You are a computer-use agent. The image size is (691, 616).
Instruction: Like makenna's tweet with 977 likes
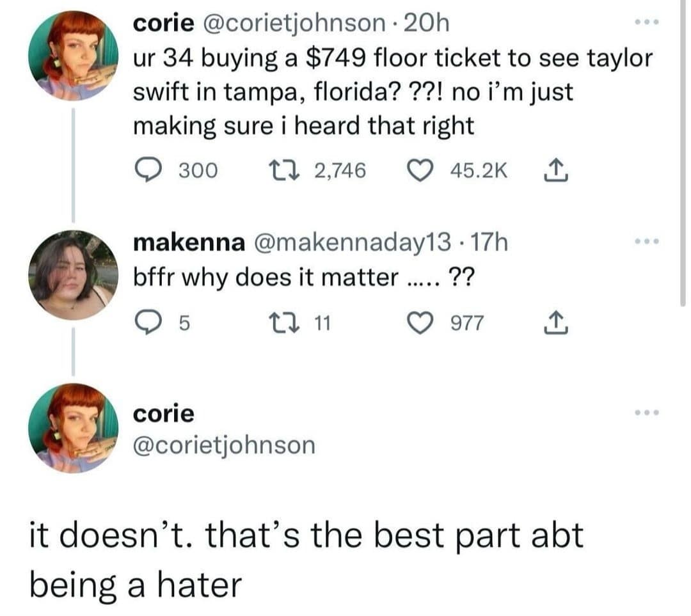pyautogui.click(x=422, y=323)
